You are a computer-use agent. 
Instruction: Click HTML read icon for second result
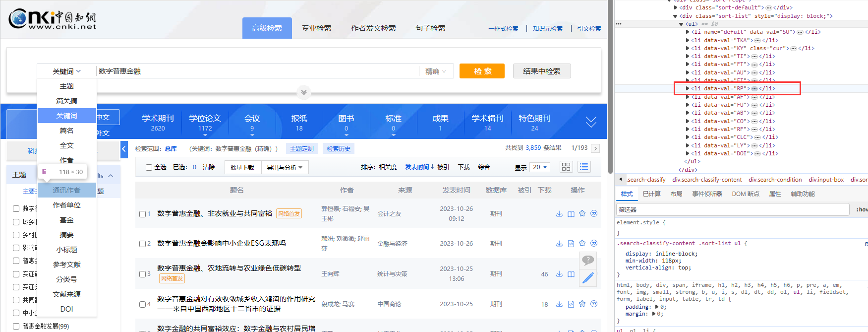571,244
